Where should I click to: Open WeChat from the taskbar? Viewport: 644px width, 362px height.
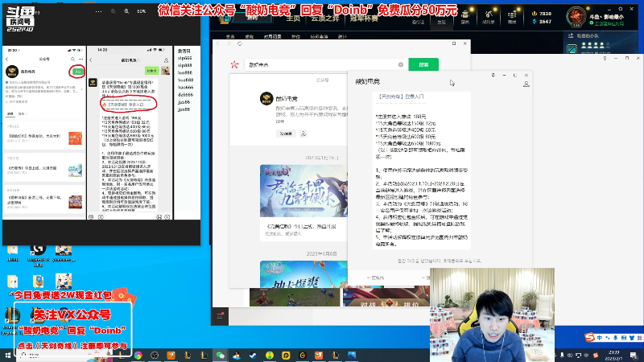[x=220, y=356]
